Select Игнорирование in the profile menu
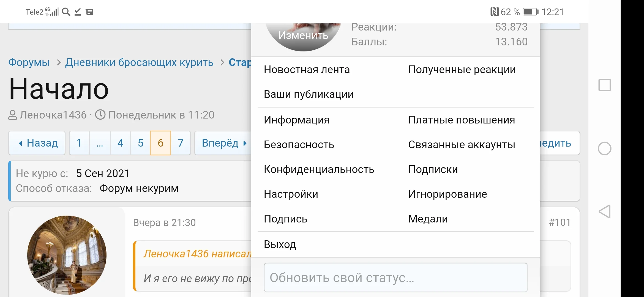 pyautogui.click(x=447, y=194)
